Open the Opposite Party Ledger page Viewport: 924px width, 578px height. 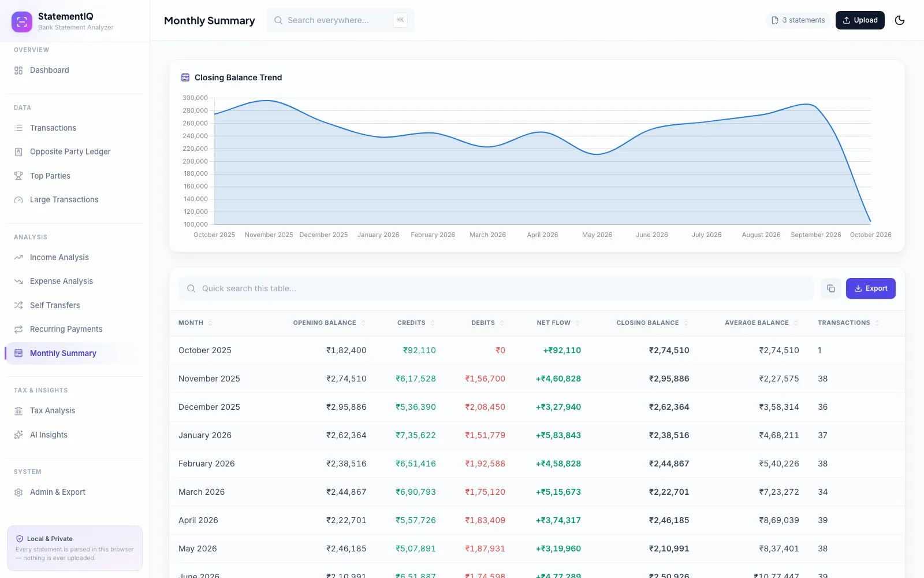pyautogui.click(x=74, y=151)
